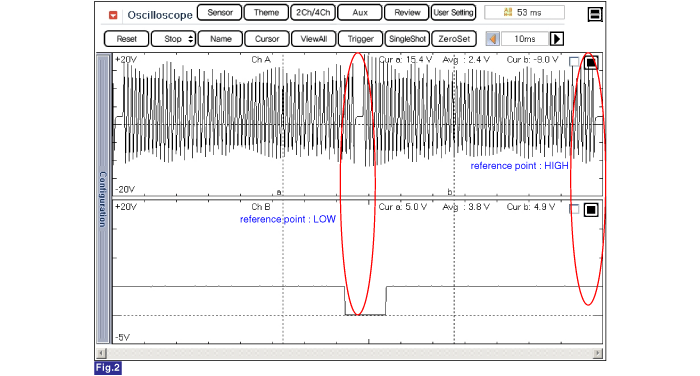Open Trigger settings
Image resolution: width=700 pixels, height=376 pixels.
coord(360,39)
